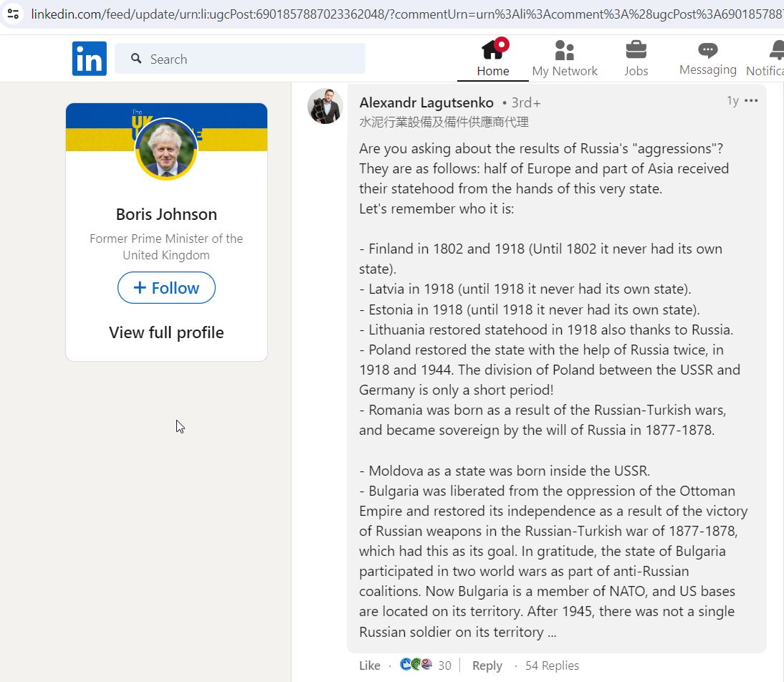
Task: Click the Home icon notification badge
Action: click(502, 44)
